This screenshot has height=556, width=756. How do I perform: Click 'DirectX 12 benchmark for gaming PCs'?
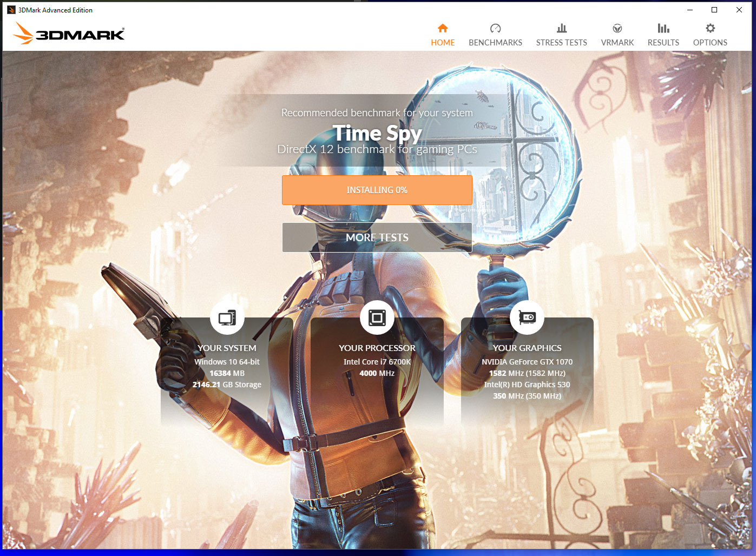pos(377,149)
